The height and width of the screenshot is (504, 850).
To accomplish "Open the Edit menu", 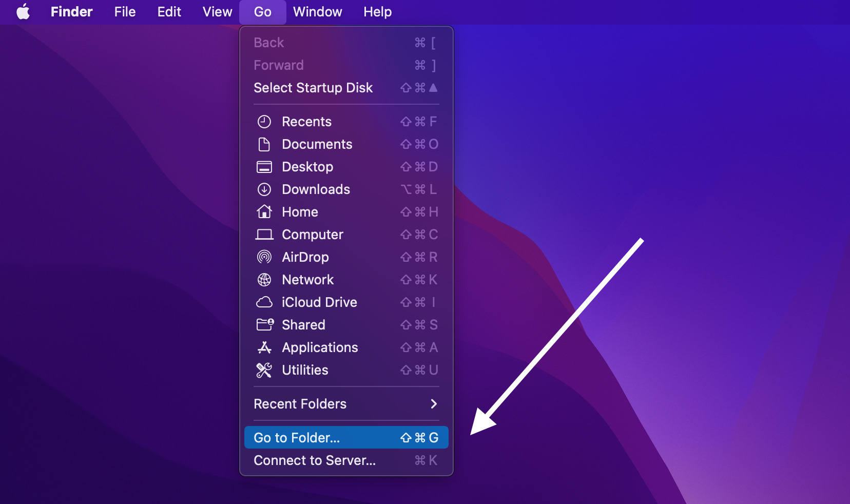I will point(169,11).
